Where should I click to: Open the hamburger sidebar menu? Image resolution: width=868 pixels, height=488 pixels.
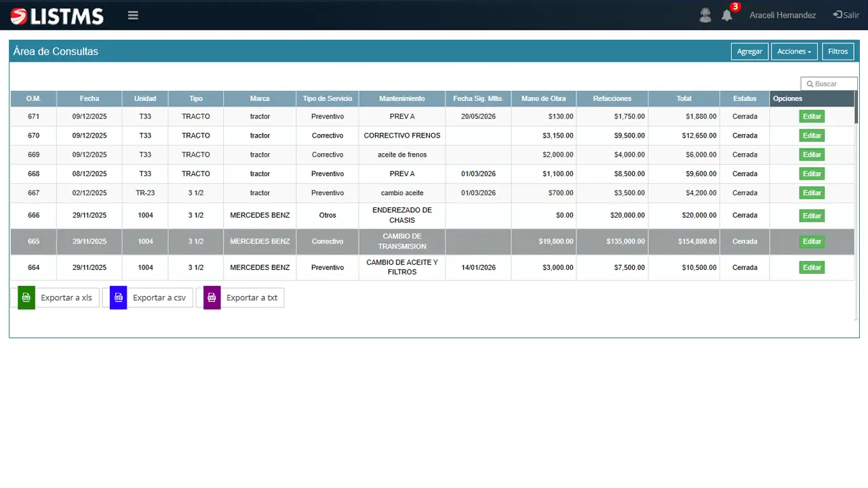133,16
